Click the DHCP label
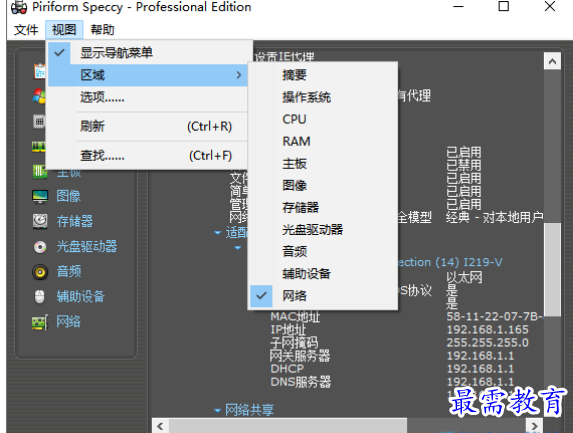Screen dimensions: 573x433 coord(287,369)
